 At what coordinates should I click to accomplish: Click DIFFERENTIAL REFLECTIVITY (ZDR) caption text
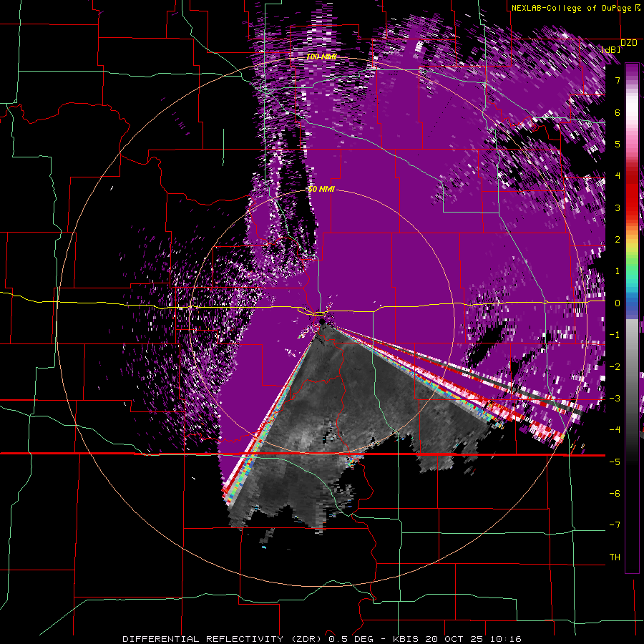coord(223,639)
